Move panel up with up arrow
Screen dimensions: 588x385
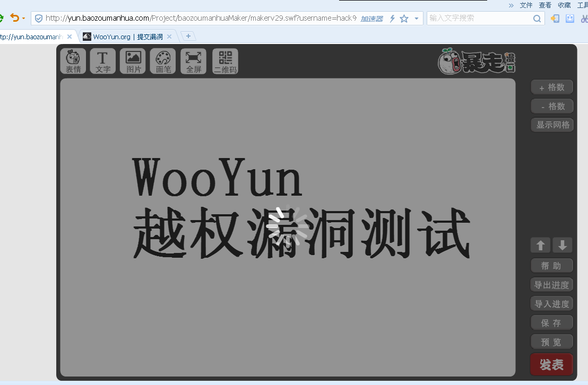click(x=540, y=245)
